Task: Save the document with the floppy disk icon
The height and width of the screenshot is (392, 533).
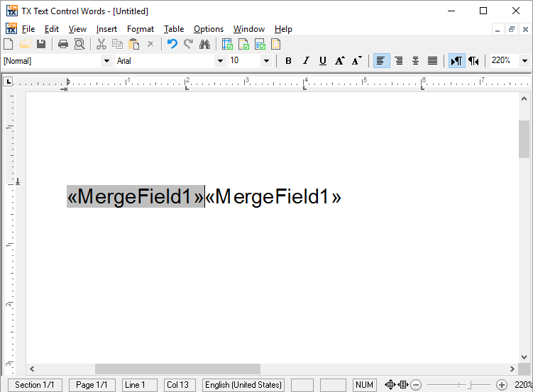Action: coord(41,44)
